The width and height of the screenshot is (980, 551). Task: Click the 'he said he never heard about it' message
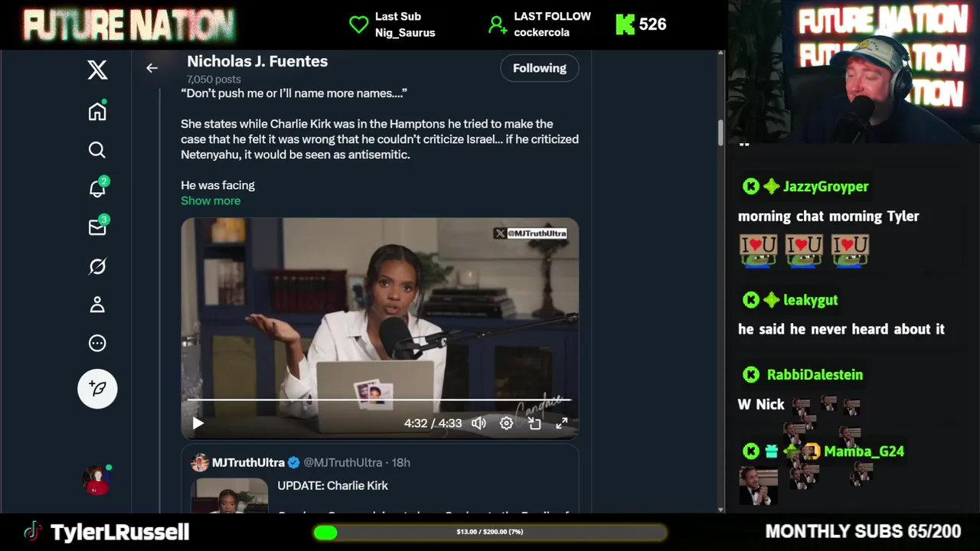pyautogui.click(x=841, y=329)
